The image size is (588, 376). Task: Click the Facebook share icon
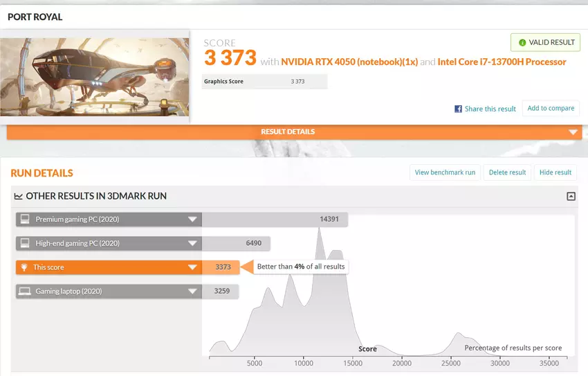click(458, 109)
